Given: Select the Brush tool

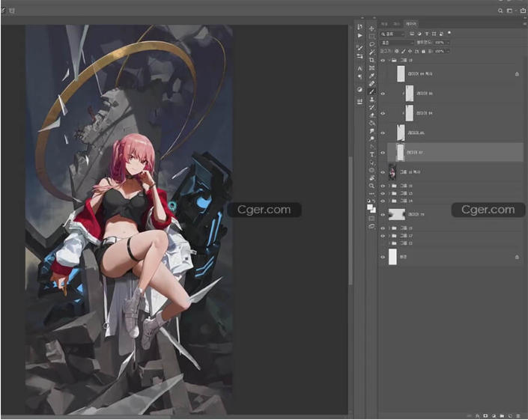Looking at the screenshot, I should 371,91.
